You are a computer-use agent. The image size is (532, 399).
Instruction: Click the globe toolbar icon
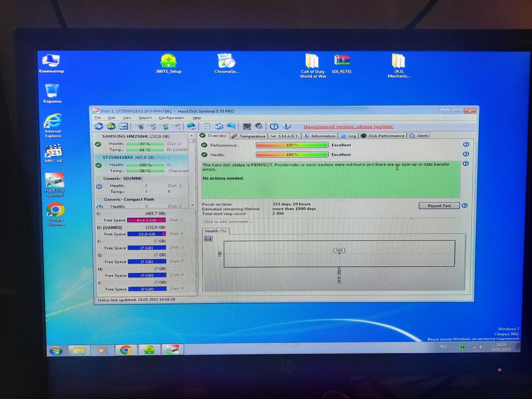192,127
